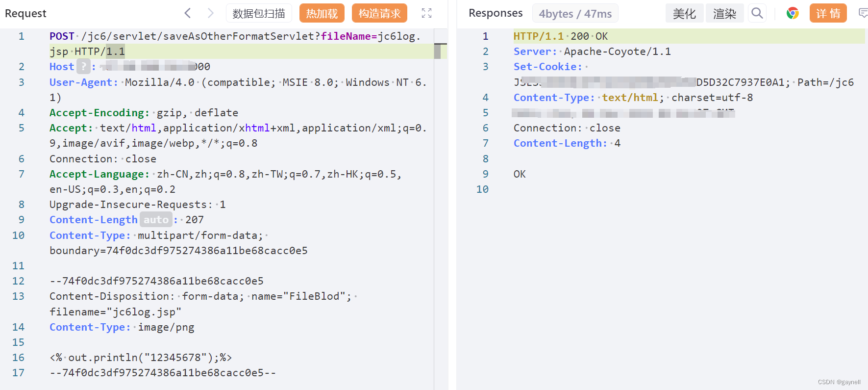The height and width of the screenshot is (390, 868).
Task: Click the boundary=74f0dc3df975274386a11be68cacc0e5 line
Action: (178, 251)
